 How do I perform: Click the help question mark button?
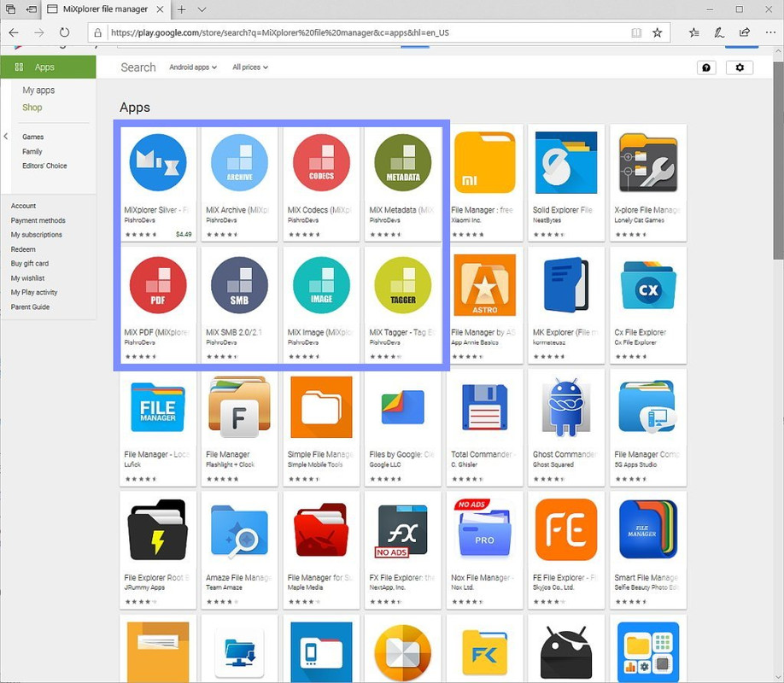[706, 67]
